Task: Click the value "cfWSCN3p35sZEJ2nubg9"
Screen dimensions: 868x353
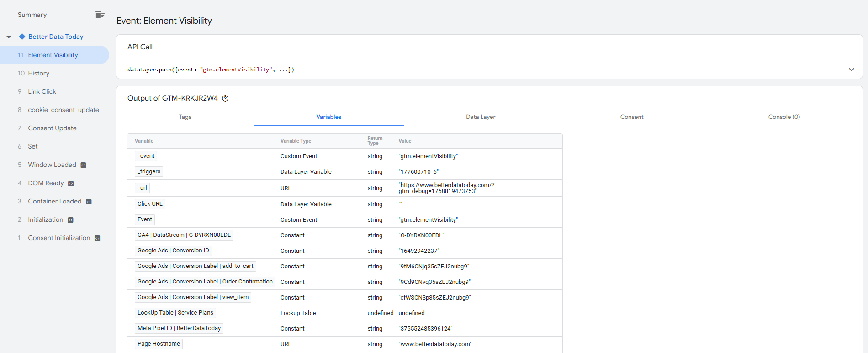Action: [x=434, y=298]
